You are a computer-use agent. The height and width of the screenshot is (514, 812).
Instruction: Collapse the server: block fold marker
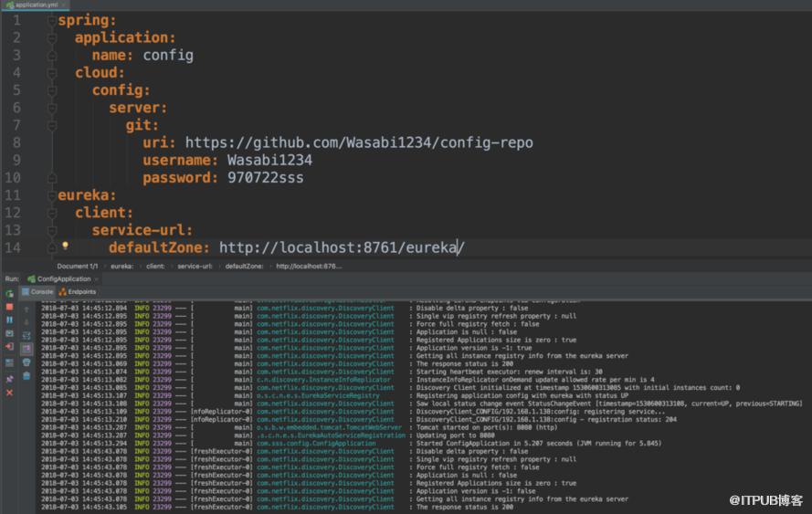tap(52, 108)
